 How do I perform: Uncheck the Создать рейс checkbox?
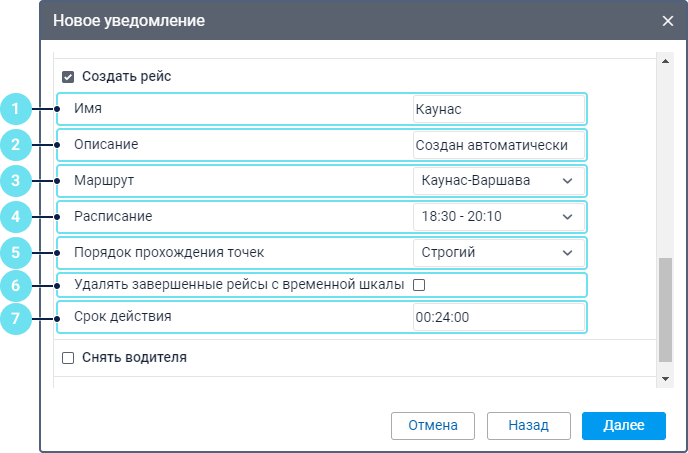point(68,76)
